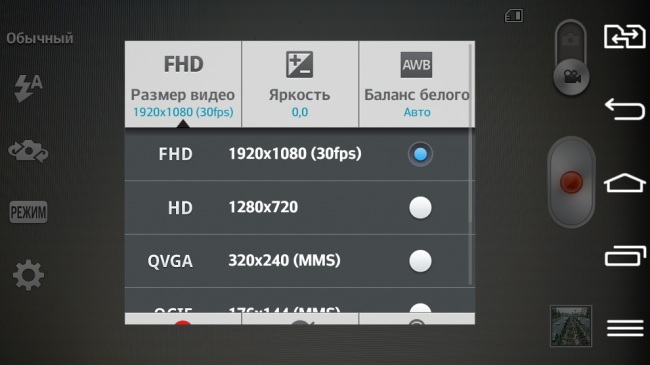Tap the auto flash icon
This screenshot has width=650, height=365.
(28, 88)
